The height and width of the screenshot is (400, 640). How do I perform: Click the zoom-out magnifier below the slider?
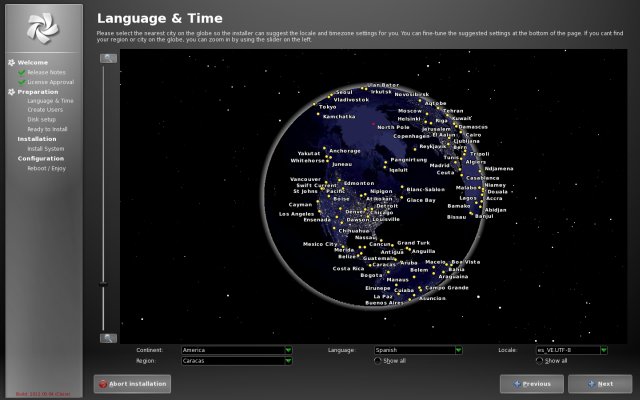108,338
